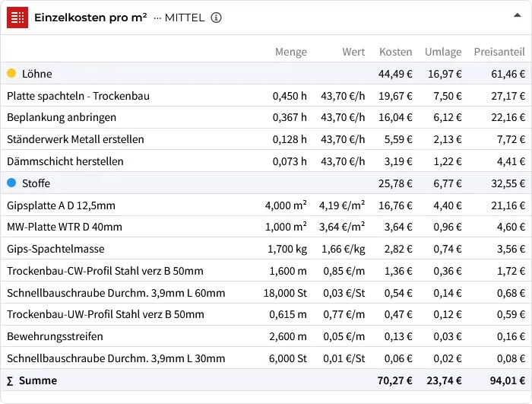Click the blue Stoffe category dot

11,183
